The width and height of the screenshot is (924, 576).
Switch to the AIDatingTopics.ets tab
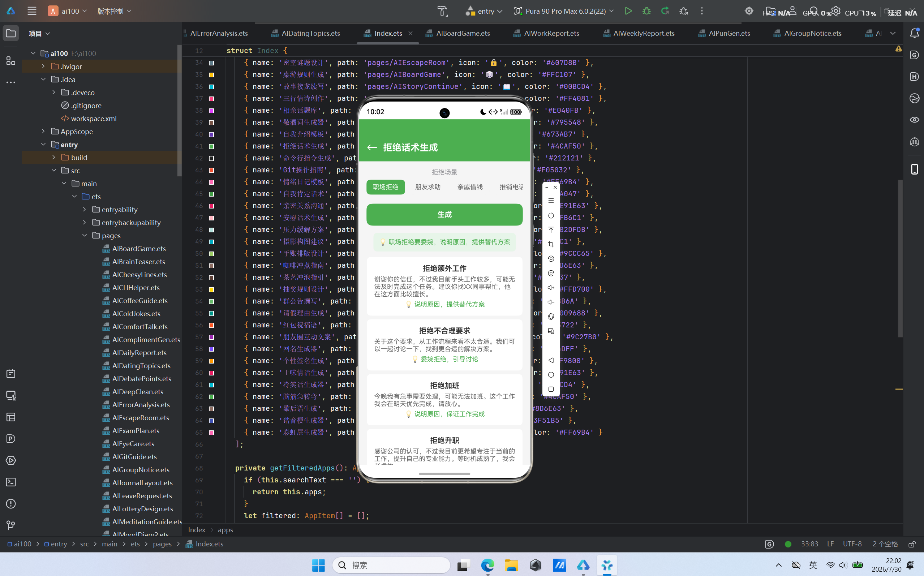tap(306, 33)
